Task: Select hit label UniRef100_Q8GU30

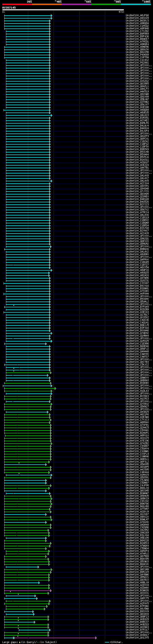Action: pos(137,49)
